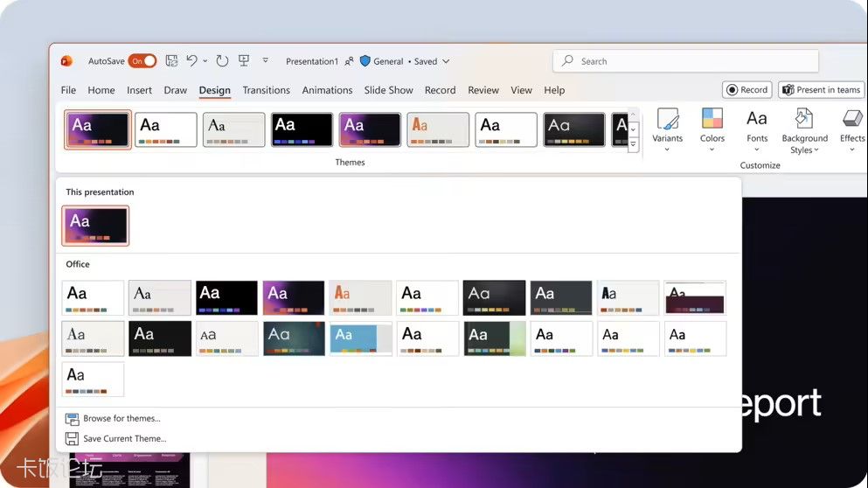Click the General sensitivity shield icon
Screen dimensions: 868x488
pos(365,61)
